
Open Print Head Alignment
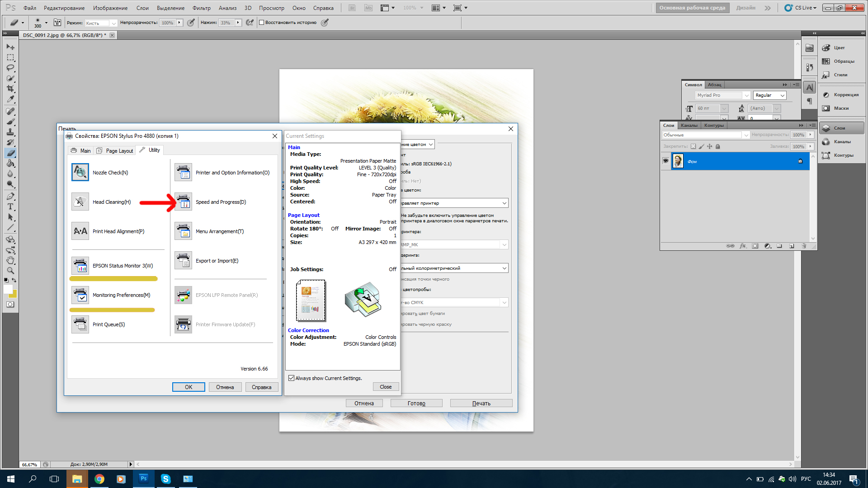point(80,231)
